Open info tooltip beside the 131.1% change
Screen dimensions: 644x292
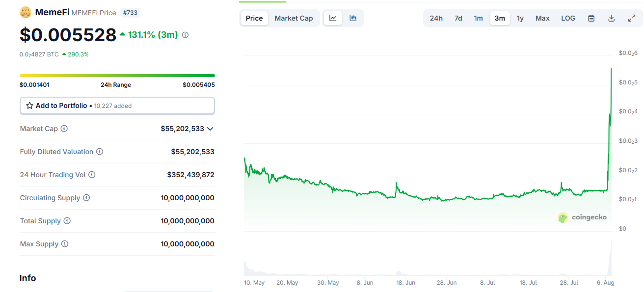185,34
